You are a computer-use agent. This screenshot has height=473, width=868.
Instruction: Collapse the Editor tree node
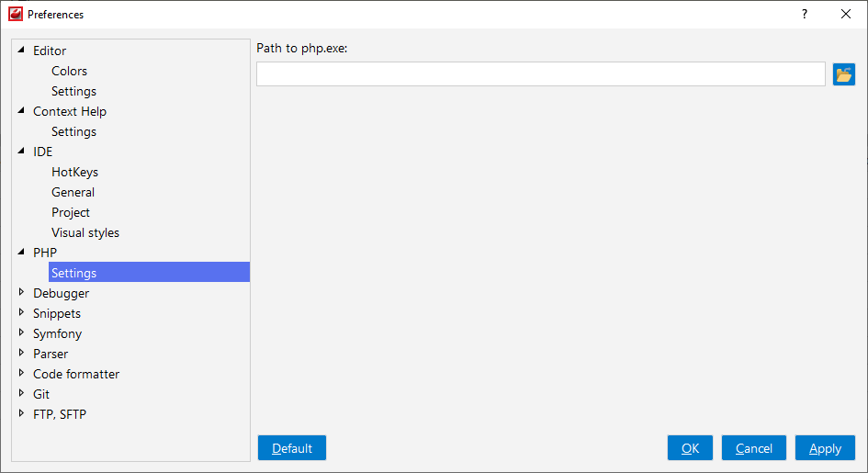(x=21, y=50)
